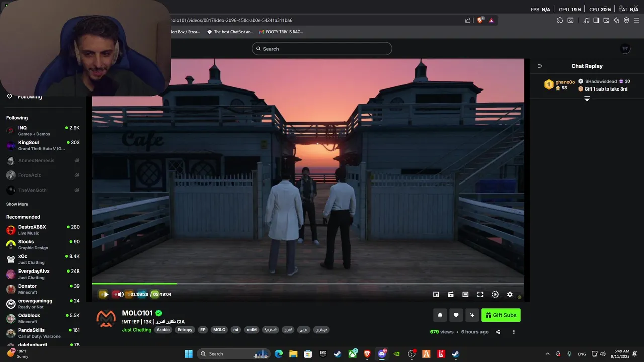Open ForzaAziz offline channel
644x362 pixels.
tap(43, 175)
